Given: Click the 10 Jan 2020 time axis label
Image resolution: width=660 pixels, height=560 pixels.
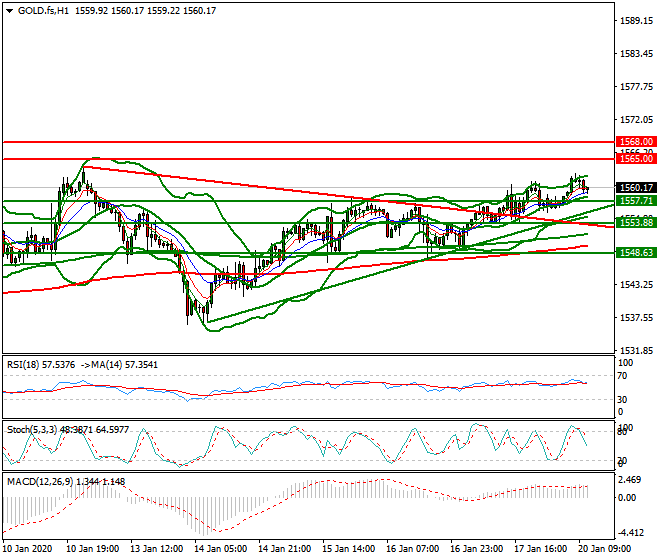Looking at the screenshot, I should [x=27, y=549].
